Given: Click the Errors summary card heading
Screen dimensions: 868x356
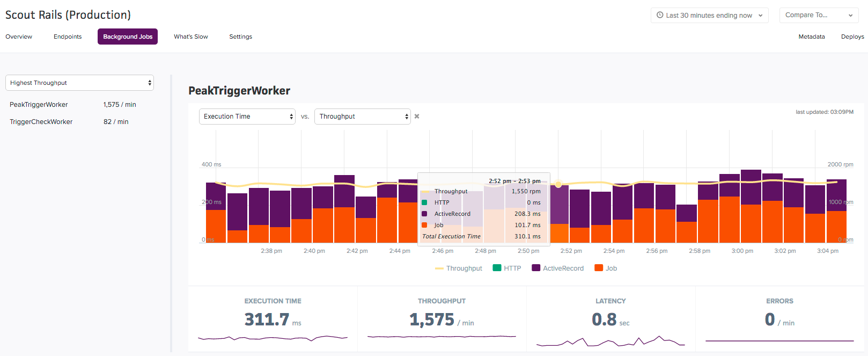Looking at the screenshot, I should click(779, 301).
